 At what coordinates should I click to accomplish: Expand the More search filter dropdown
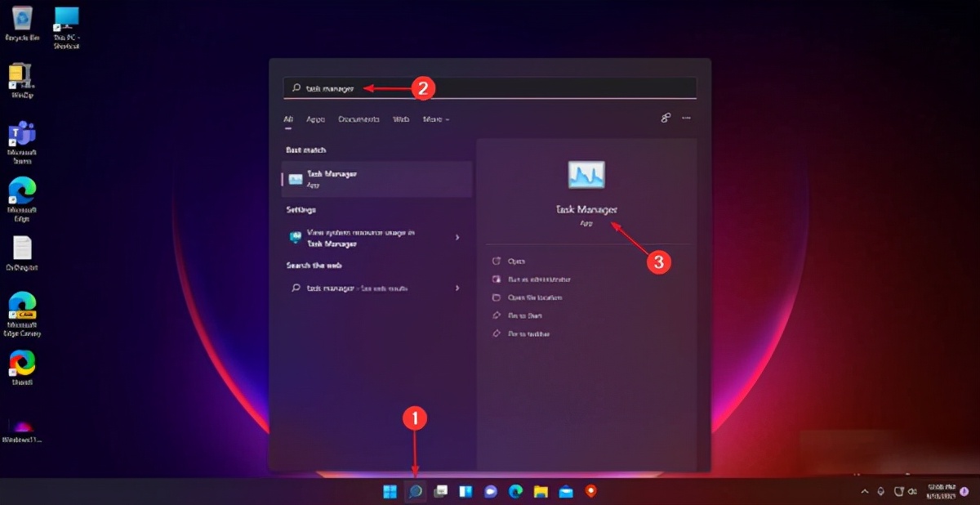coord(436,118)
